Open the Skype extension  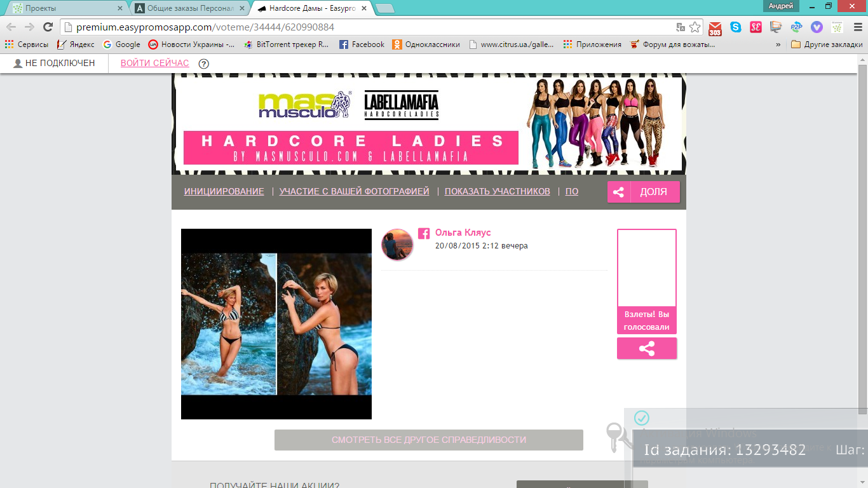(x=735, y=27)
